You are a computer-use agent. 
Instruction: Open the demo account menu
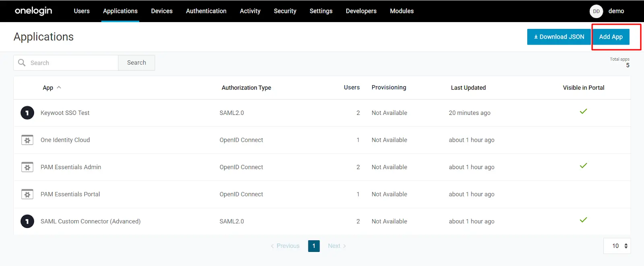pos(616,11)
